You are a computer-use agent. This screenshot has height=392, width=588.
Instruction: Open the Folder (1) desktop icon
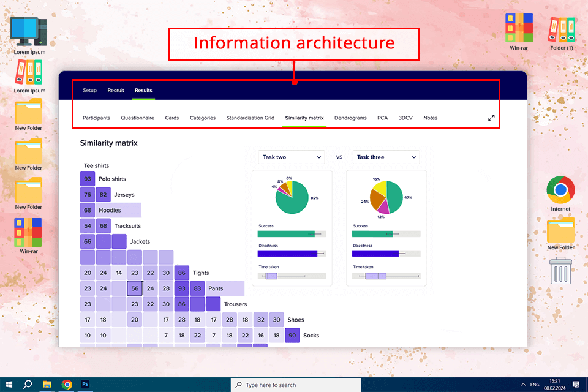click(x=562, y=34)
